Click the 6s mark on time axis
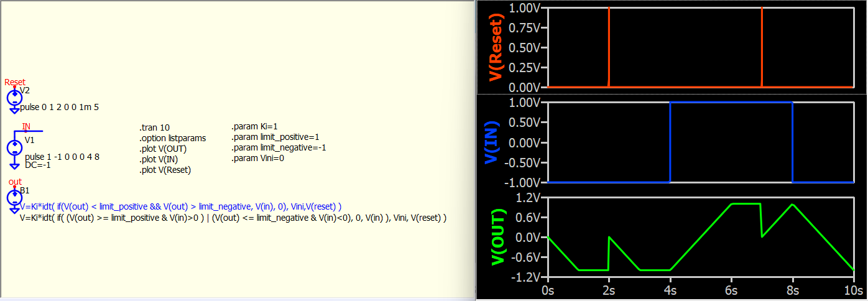 (731, 290)
